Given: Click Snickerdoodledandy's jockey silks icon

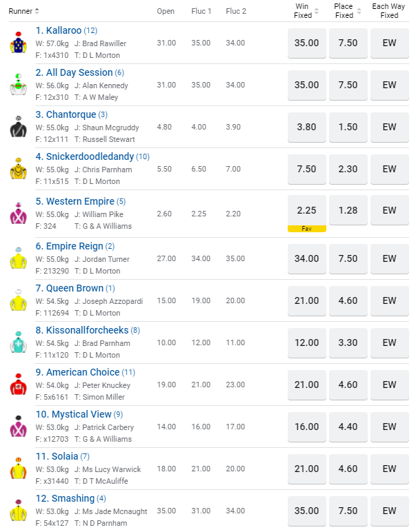Looking at the screenshot, I should pyautogui.click(x=17, y=168).
